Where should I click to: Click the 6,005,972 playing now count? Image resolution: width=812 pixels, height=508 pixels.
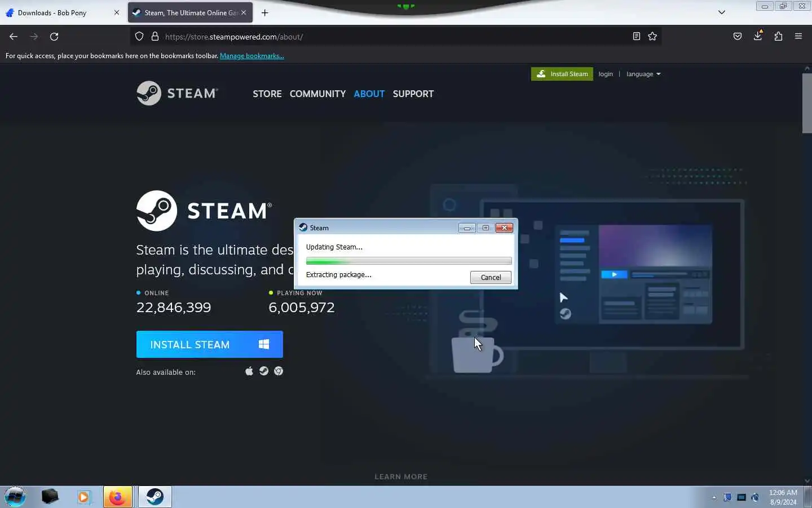pyautogui.click(x=302, y=308)
